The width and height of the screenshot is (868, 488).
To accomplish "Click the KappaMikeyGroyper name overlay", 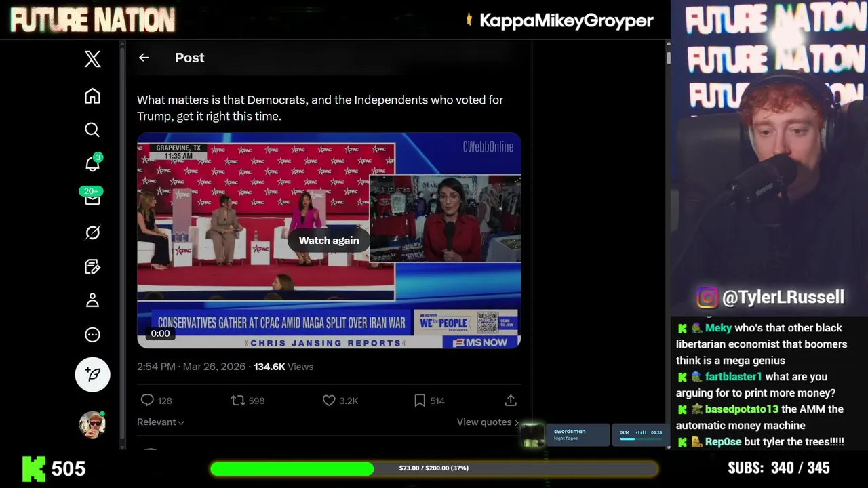I will point(566,21).
